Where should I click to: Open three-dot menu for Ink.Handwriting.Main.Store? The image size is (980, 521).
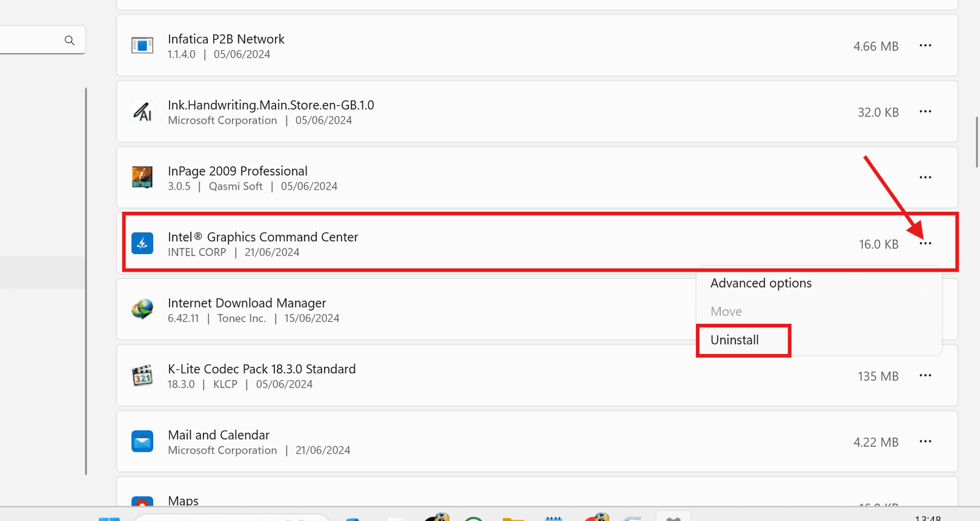pos(925,111)
